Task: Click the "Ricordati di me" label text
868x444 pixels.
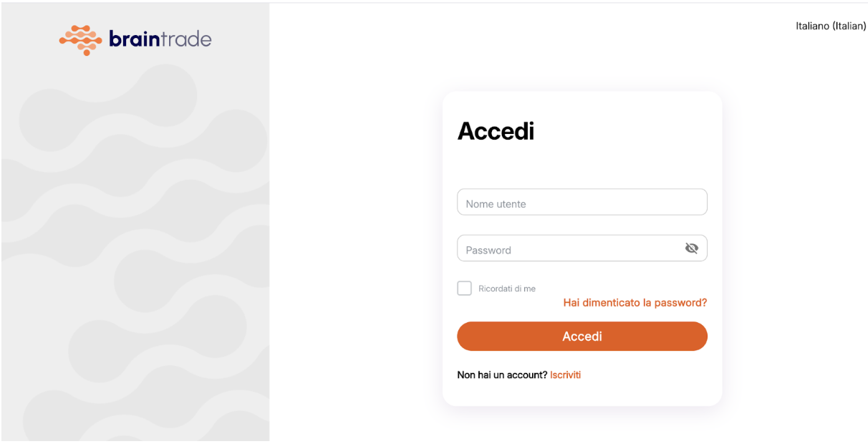Action: tap(507, 289)
